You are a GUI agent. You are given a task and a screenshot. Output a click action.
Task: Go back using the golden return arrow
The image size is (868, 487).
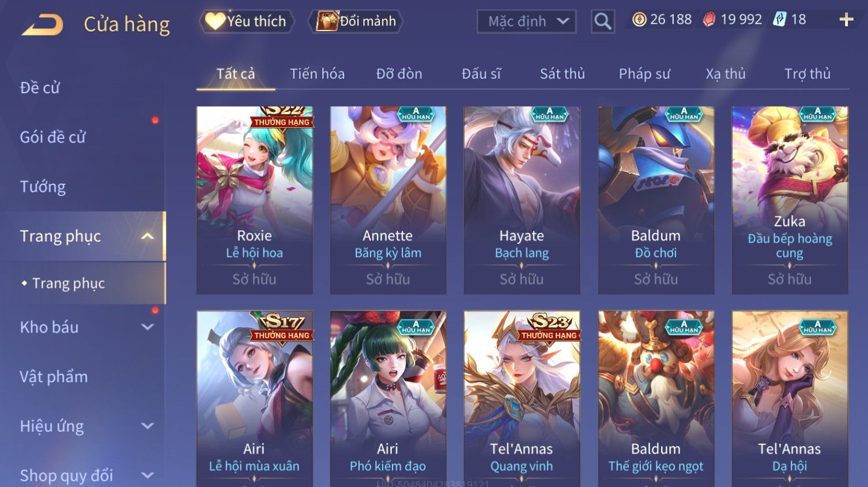[x=43, y=24]
